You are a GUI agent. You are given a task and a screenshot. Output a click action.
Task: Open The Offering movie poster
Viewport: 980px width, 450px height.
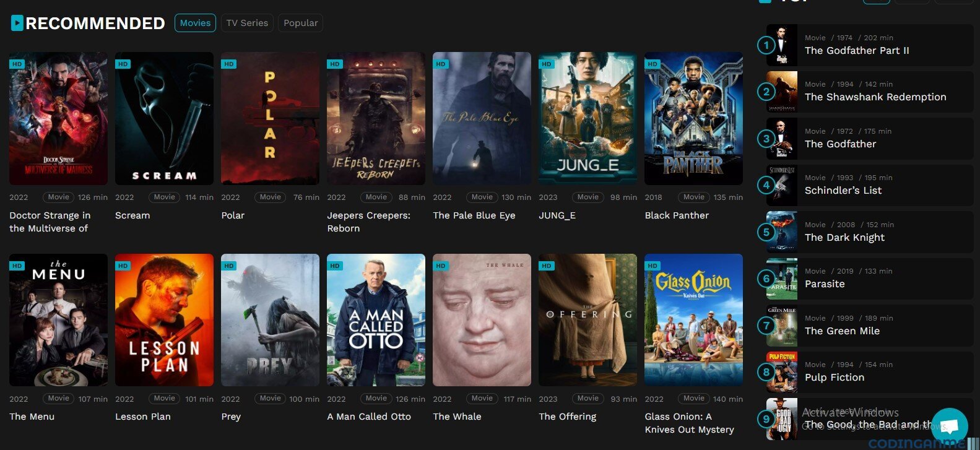(588, 320)
